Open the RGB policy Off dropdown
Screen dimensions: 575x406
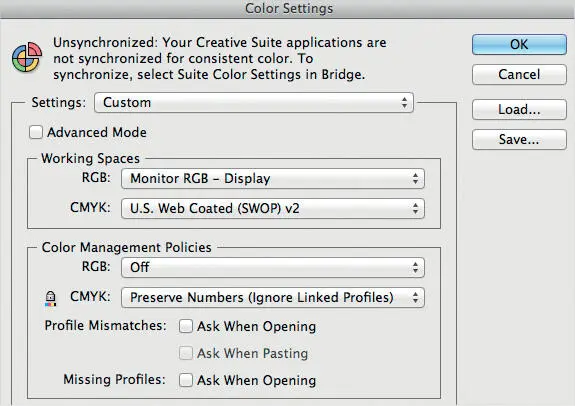click(x=273, y=267)
